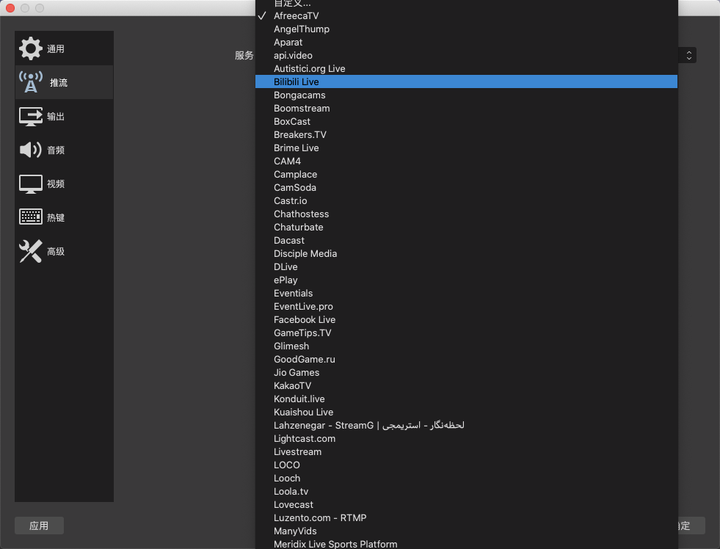Viewport: 720px width, 549px height.
Task: Click the service dropdown stepper arrows
Action: pos(689,56)
